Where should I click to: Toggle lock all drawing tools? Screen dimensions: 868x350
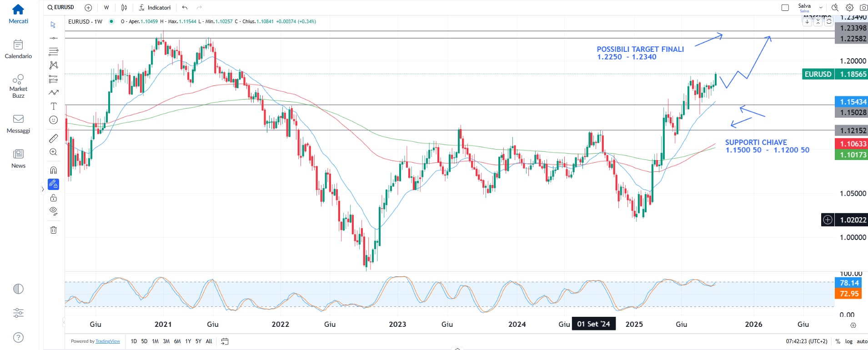(x=53, y=198)
